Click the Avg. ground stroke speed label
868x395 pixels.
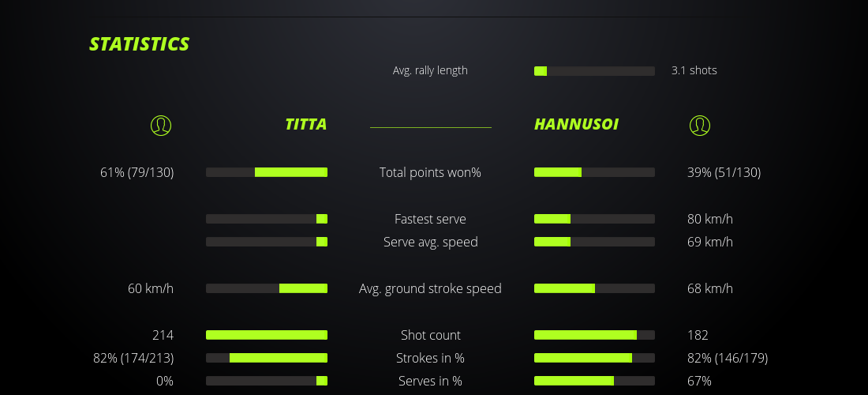click(430, 288)
